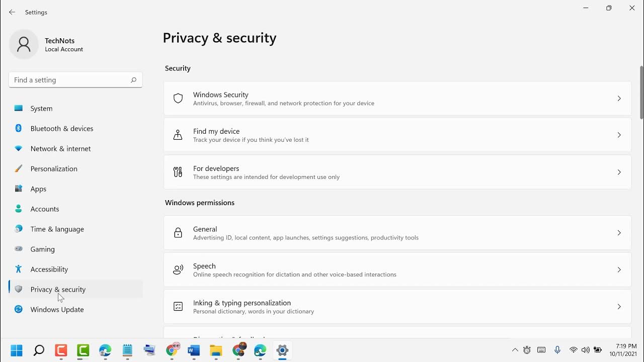
Task: Go to Bluetooth & devices settings
Action: (x=61, y=129)
